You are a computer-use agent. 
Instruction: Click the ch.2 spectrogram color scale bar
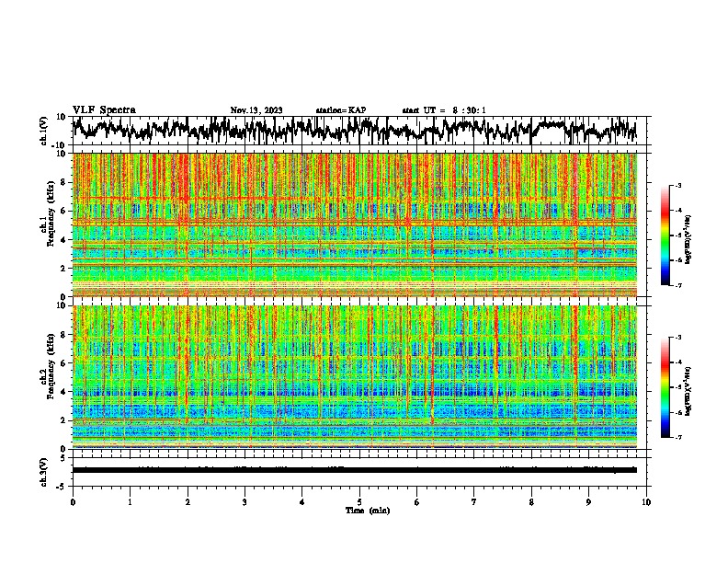(665, 387)
